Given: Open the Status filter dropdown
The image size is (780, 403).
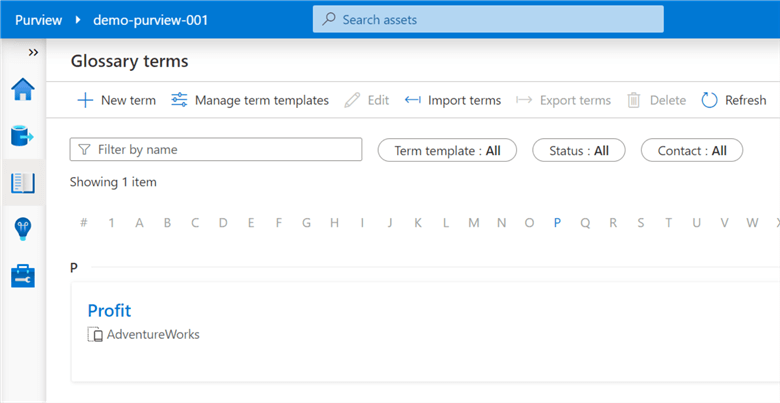Looking at the screenshot, I should pyautogui.click(x=579, y=150).
